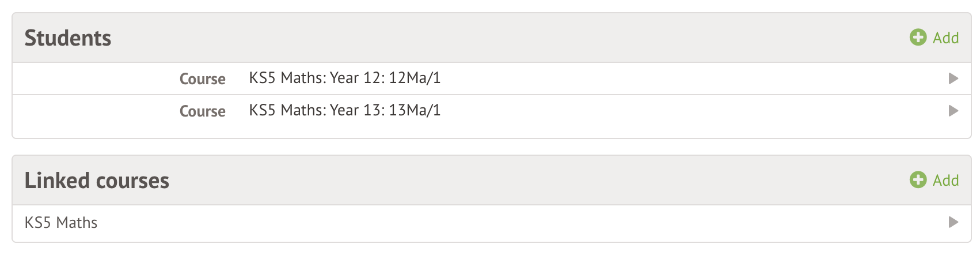The image size is (980, 255).
Task: Click the arrow icon beside KS5 Maths
Action: point(954,222)
